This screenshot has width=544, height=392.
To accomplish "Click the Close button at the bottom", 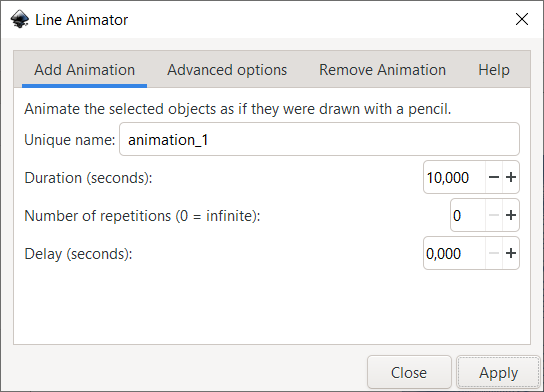I will 409,372.
